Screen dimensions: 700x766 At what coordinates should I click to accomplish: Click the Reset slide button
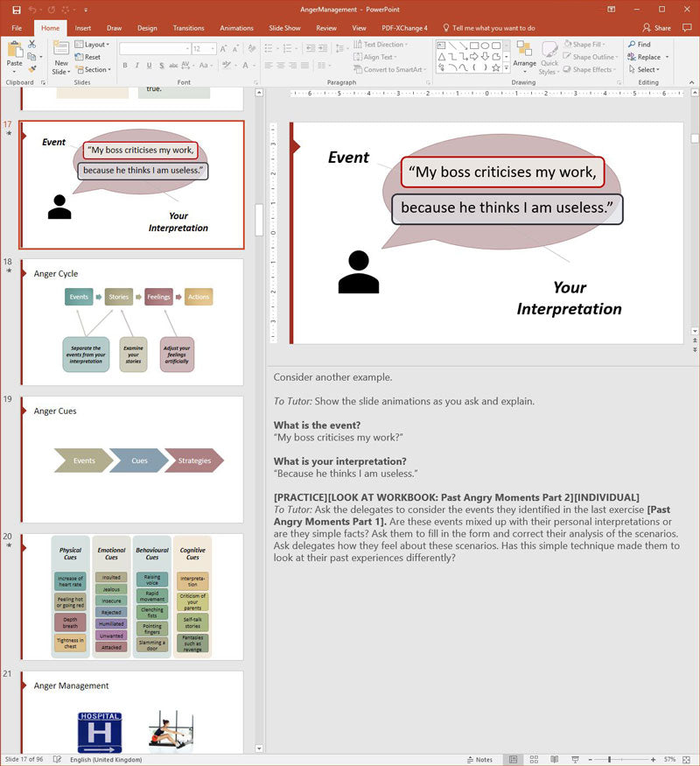87,57
